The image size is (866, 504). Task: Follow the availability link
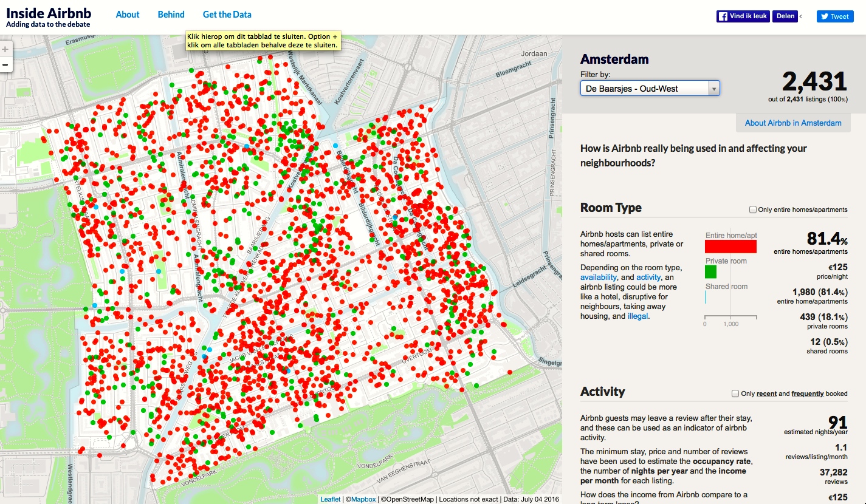[599, 278]
